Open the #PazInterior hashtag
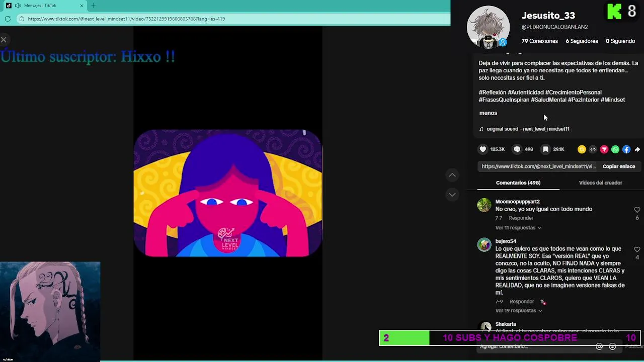This screenshot has height=362, width=644. [x=583, y=100]
